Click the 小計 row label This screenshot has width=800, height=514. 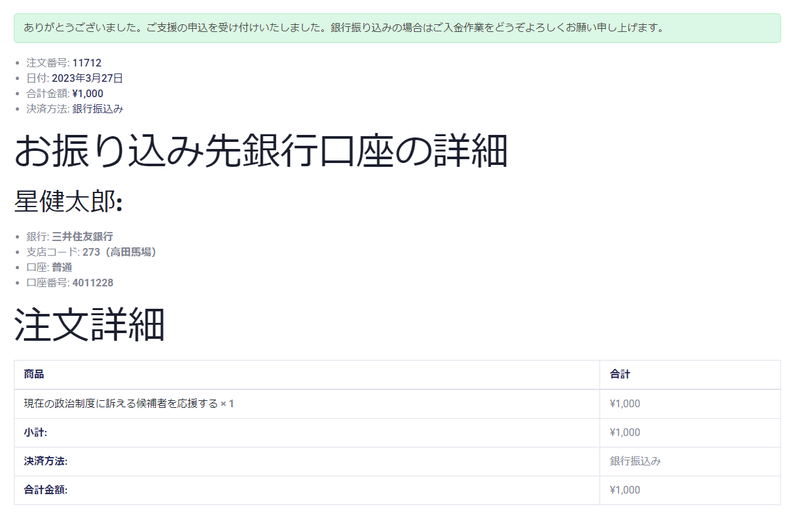[35, 432]
